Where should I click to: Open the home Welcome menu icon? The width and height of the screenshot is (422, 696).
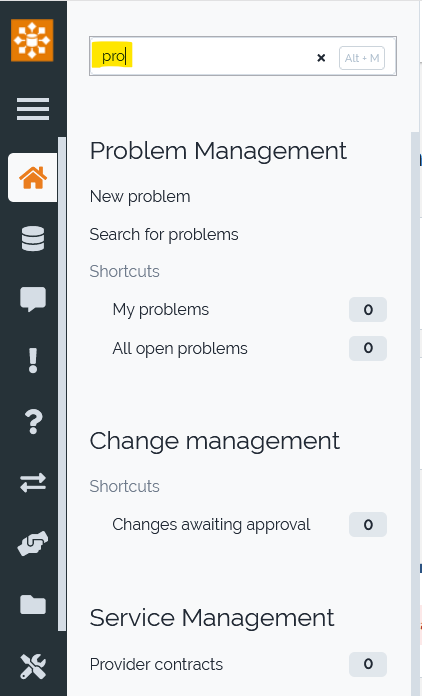(x=33, y=178)
